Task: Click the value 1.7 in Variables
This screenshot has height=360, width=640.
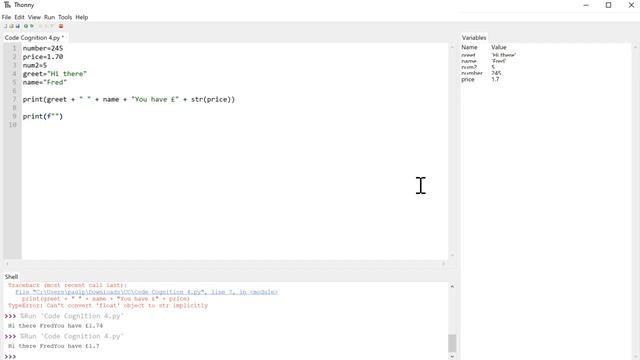Action: (x=495, y=80)
